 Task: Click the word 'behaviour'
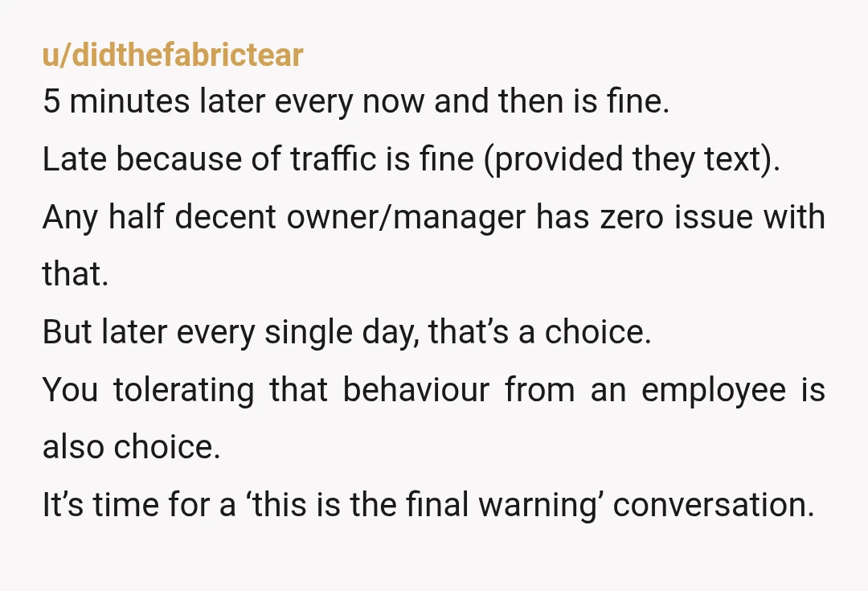[416, 389]
